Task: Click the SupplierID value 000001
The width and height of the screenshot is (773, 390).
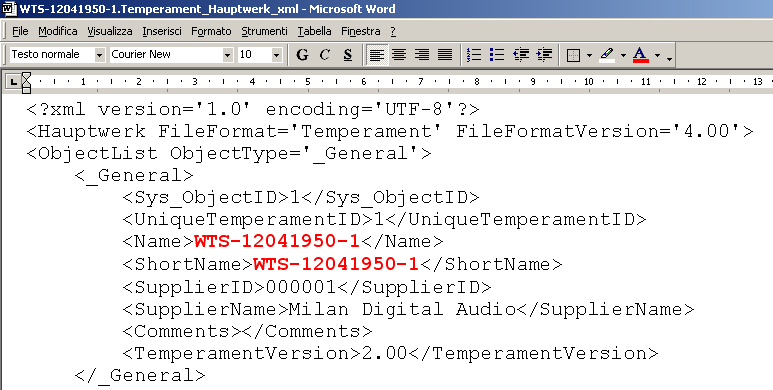Action: click(300, 287)
